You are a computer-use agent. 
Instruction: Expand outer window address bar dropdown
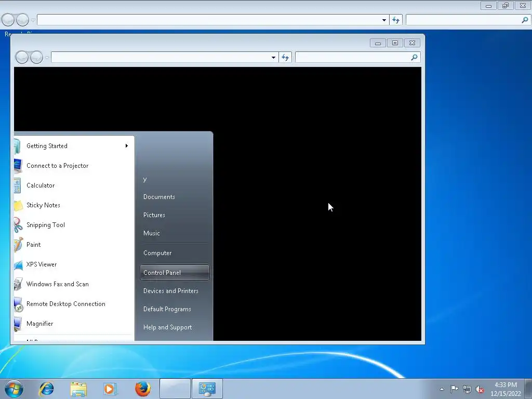point(384,20)
